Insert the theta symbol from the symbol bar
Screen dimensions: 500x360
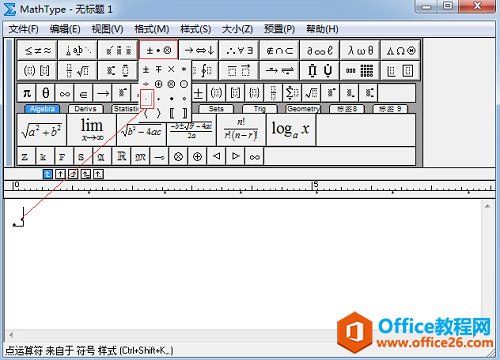tap(46, 93)
